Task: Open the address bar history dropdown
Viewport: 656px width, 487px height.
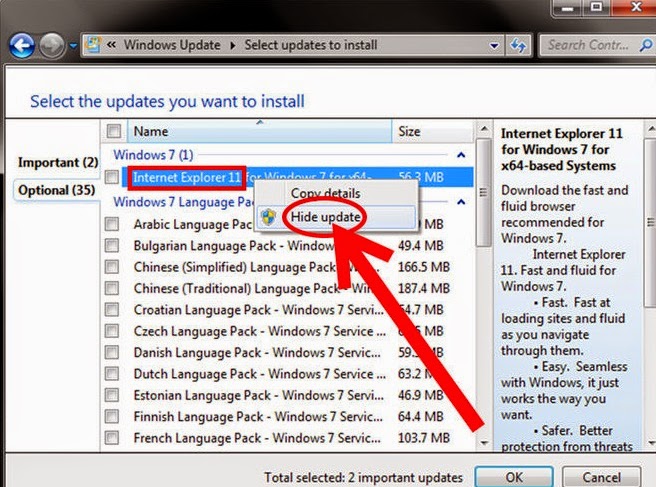Action: [494, 45]
